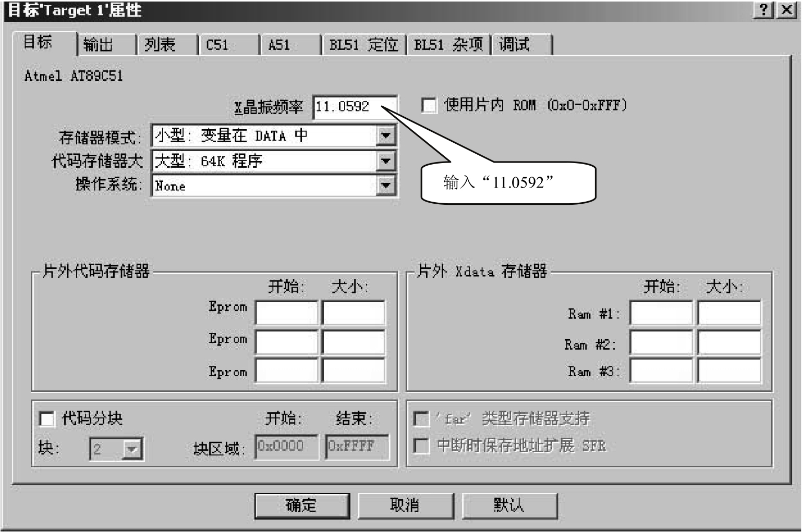Click third Eprom 开始 field

(287, 371)
